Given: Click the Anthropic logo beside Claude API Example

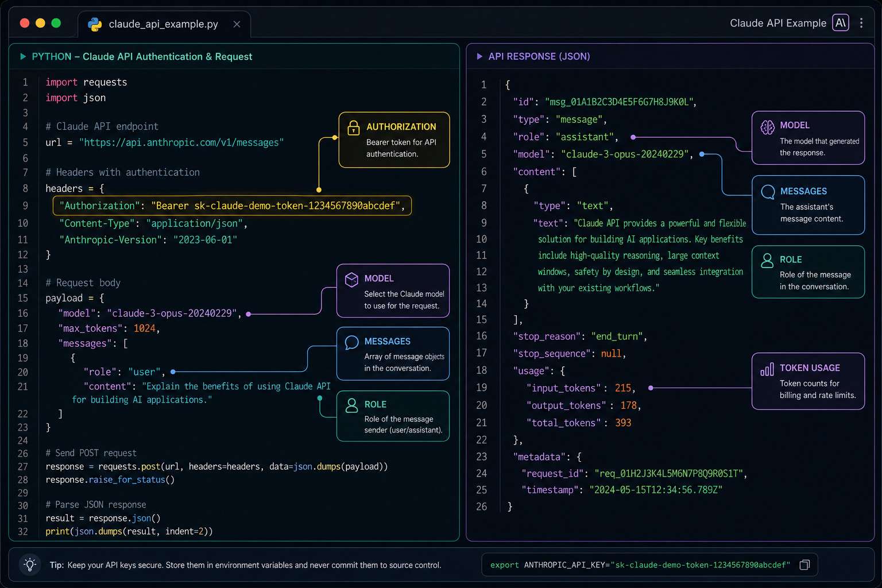Looking at the screenshot, I should pos(841,23).
